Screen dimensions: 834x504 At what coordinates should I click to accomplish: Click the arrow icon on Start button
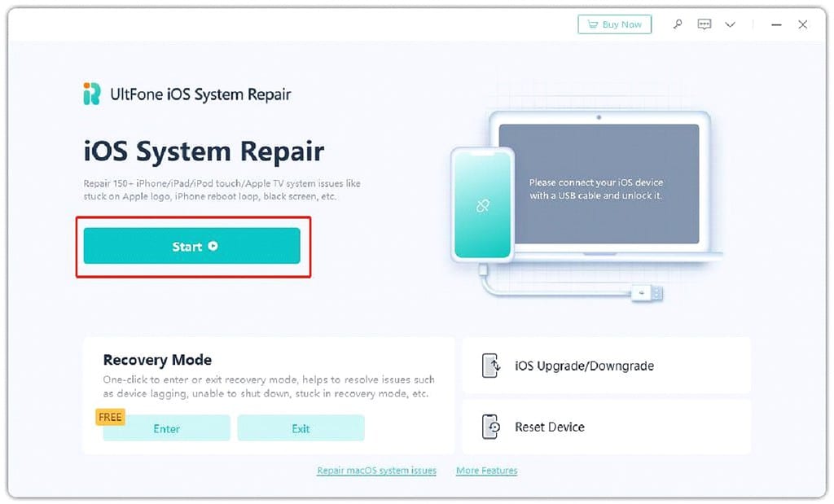pos(213,246)
